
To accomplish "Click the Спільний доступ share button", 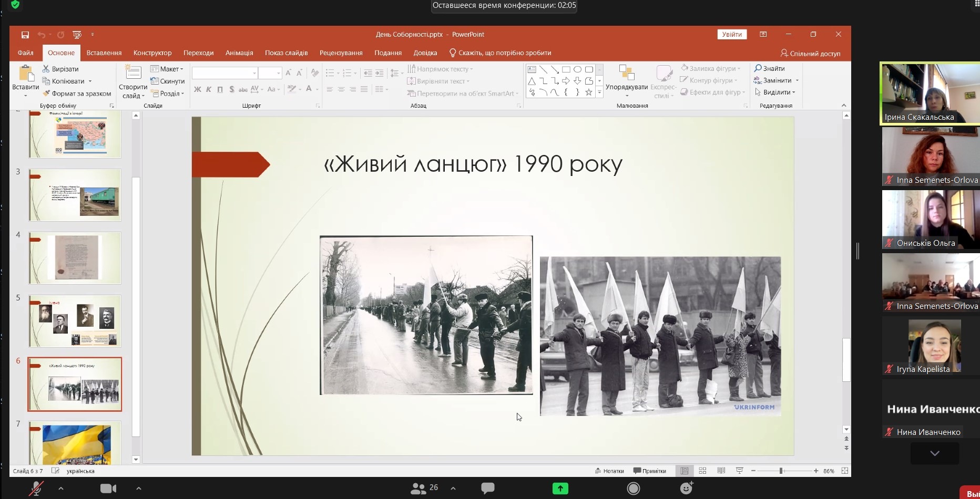I will pos(810,53).
